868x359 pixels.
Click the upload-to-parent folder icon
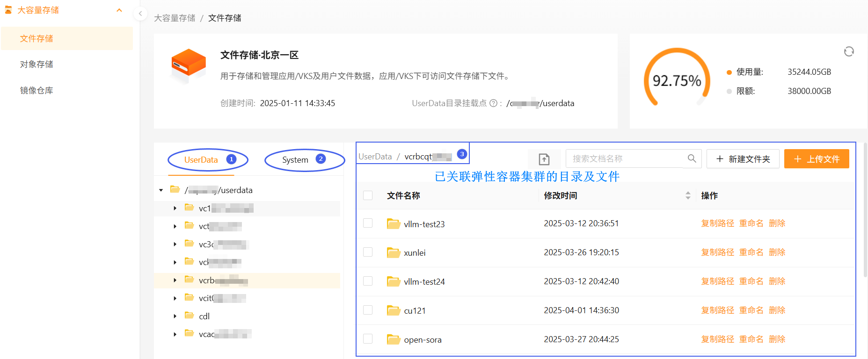(x=544, y=159)
